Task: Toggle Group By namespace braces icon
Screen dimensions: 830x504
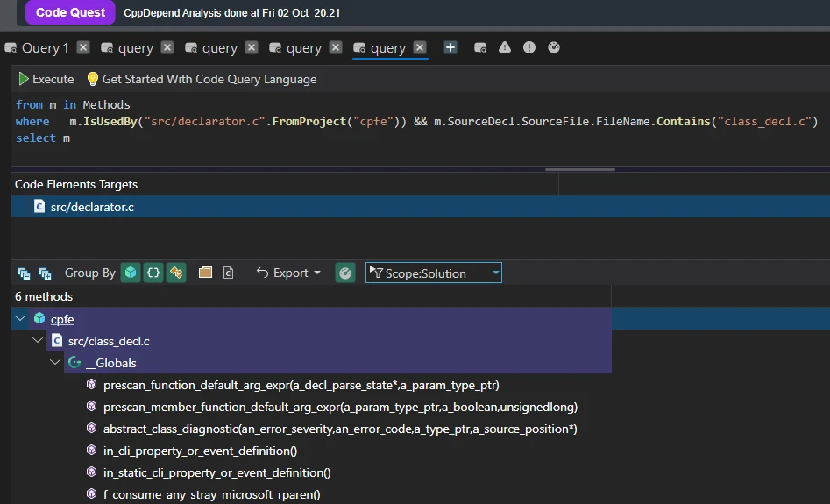Action: [153, 273]
